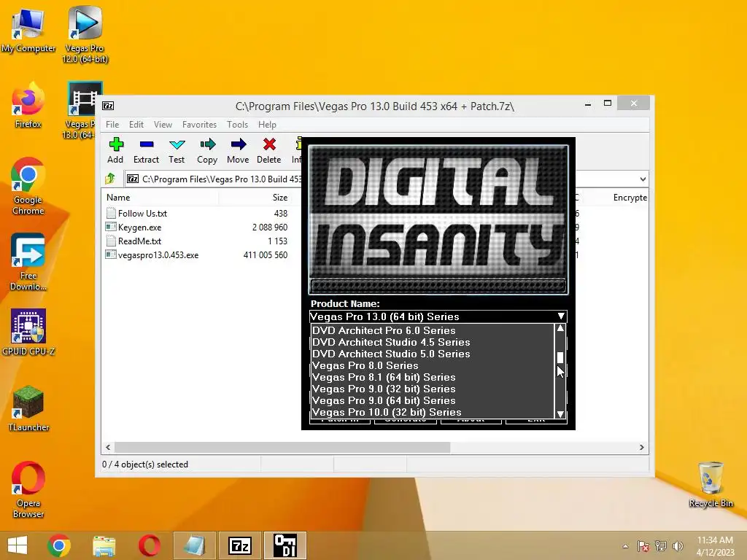Open the Help menu in 7-Zip
Screen dimensions: 747x560
tap(267, 124)
